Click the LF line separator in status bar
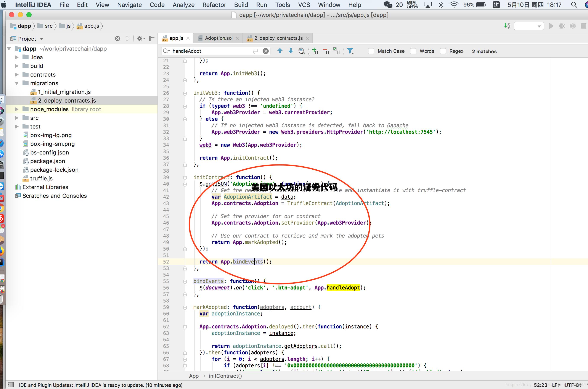588x389 pixels. tap(555, 385)
